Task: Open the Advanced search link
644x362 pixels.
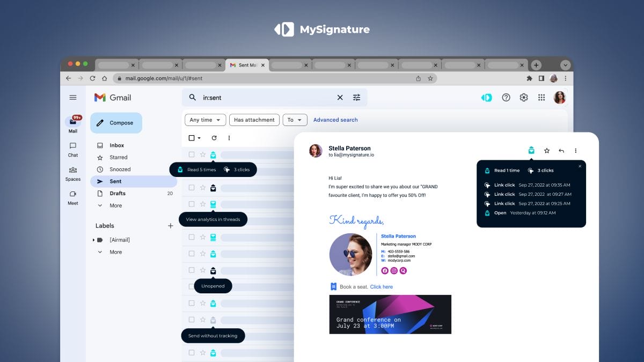Action: 335,120
